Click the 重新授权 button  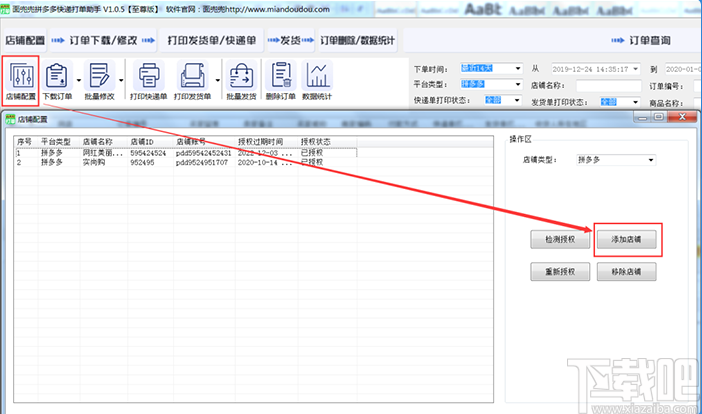coord(560,272)
